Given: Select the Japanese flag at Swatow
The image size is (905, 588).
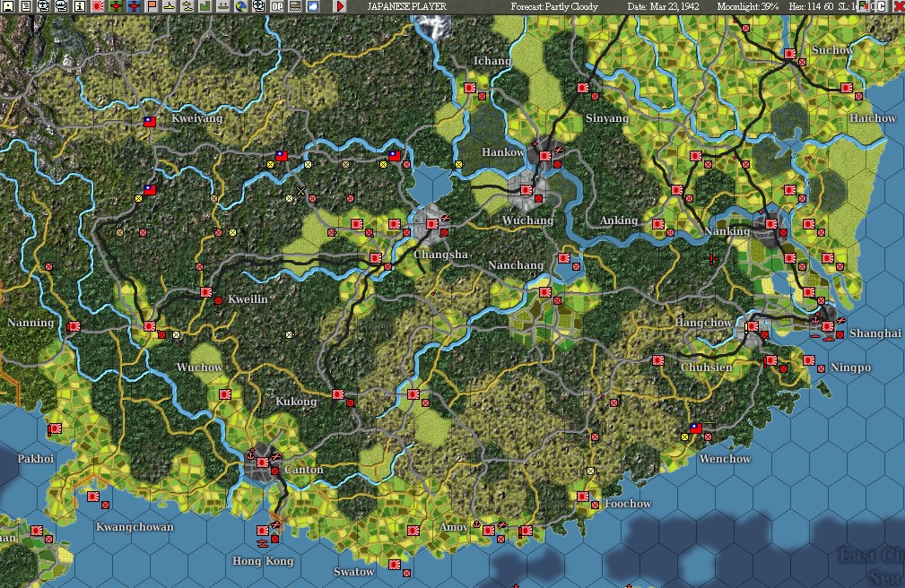Looking at the screenshot, I should click(395, 564).
